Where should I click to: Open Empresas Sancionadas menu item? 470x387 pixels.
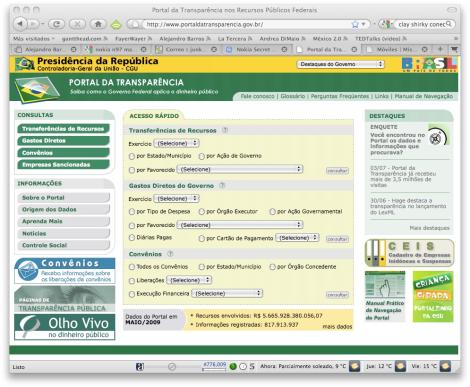(x=63, y=165)
